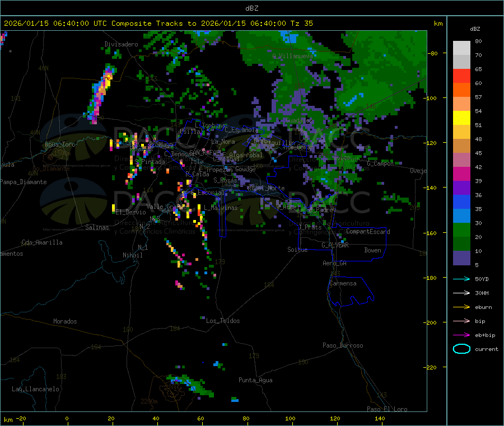This screenshot has width=504, height=426.
Task: Click the white 30HM track arrow in legend
Action: pyautogui.click(x=461, y=293)
